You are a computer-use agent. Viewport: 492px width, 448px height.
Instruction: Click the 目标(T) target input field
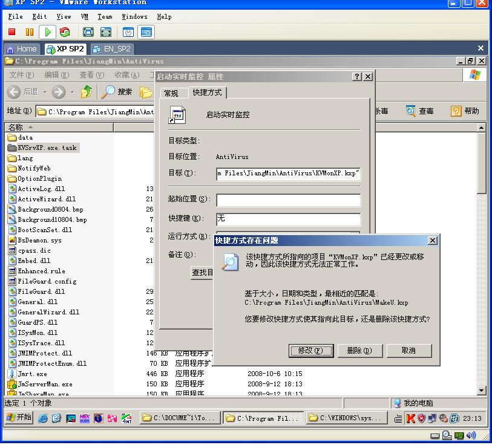point(288,174)
